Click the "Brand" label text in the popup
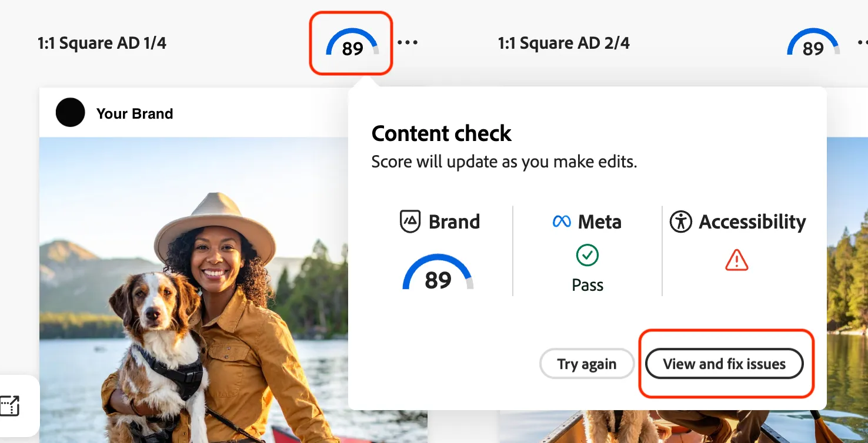Image resolution: width=868 pixels, height=443 pixels. (454, 221)
